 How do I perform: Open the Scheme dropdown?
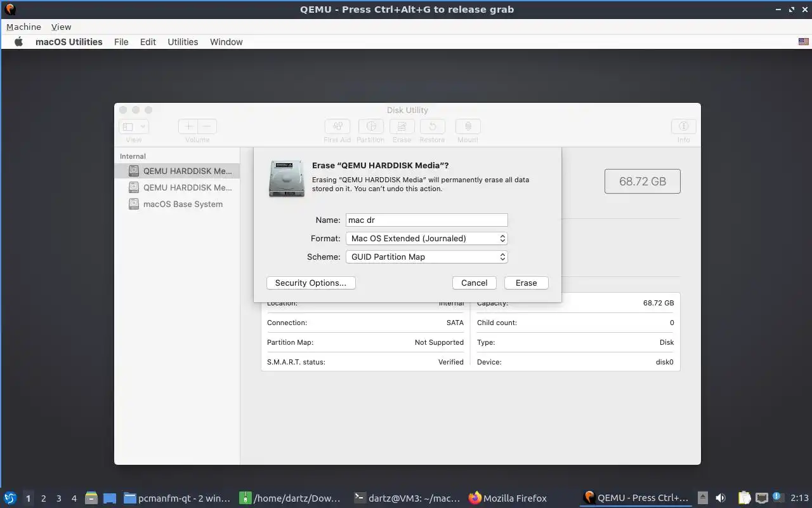pyautogui.click(x=426, y=257)
